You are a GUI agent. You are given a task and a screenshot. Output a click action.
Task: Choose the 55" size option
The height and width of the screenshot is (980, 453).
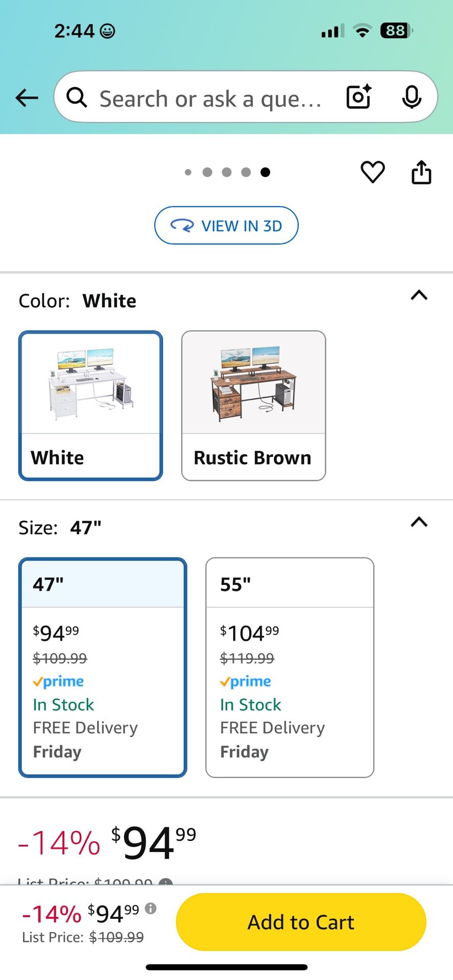tap(290, 667)
